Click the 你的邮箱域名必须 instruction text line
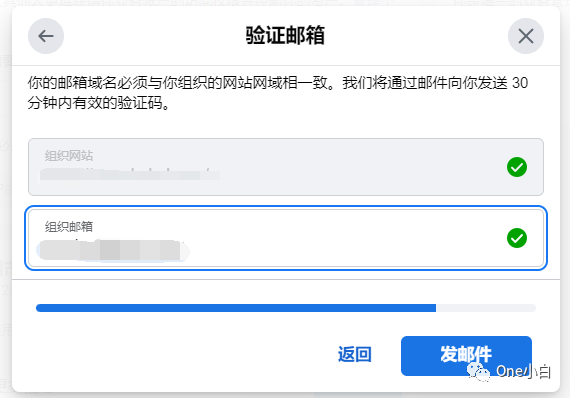This screenshot has height=398, width=570. [x=278, y=83]
